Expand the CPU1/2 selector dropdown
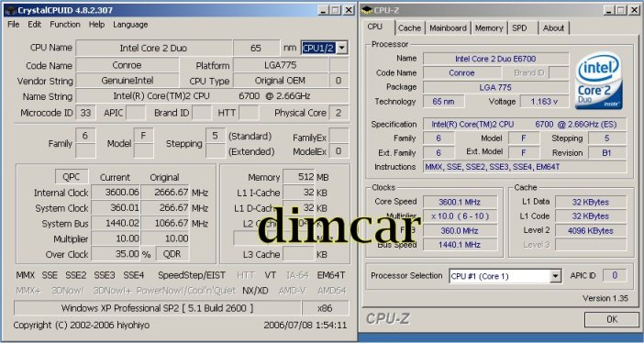This screenshot has height=343, width=644. point(341,48)
